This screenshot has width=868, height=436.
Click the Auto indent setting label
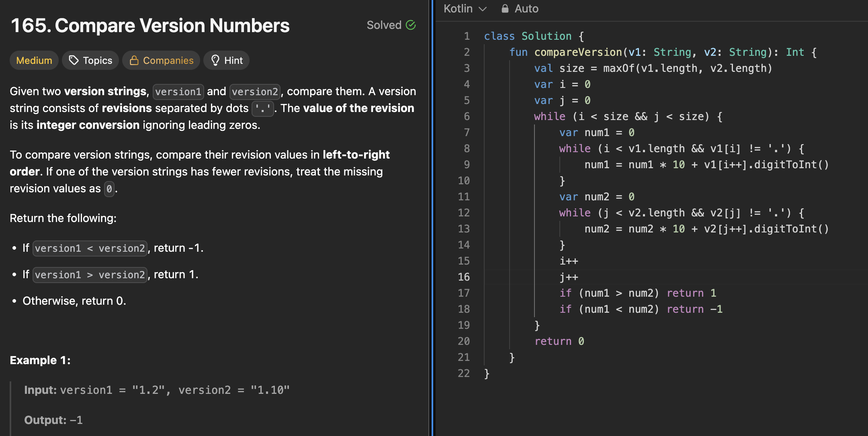(x=526, y=8)
